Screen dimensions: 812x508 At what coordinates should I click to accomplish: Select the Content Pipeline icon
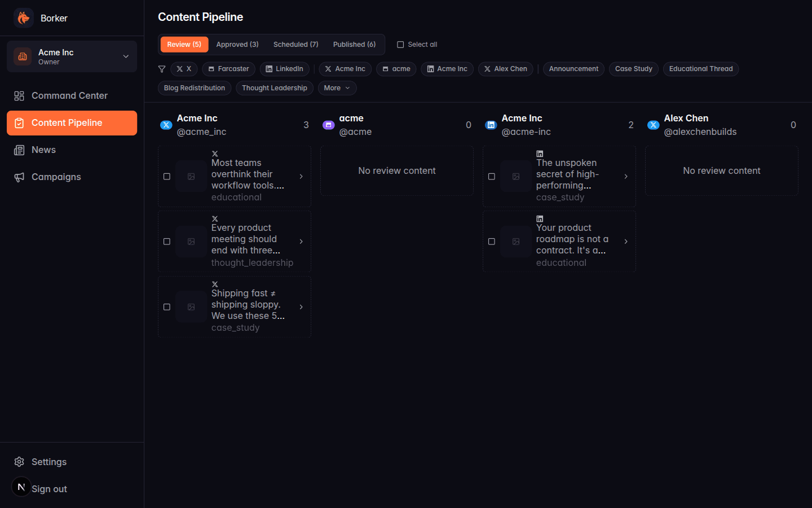pyautogui.click(x=20, y=122)
